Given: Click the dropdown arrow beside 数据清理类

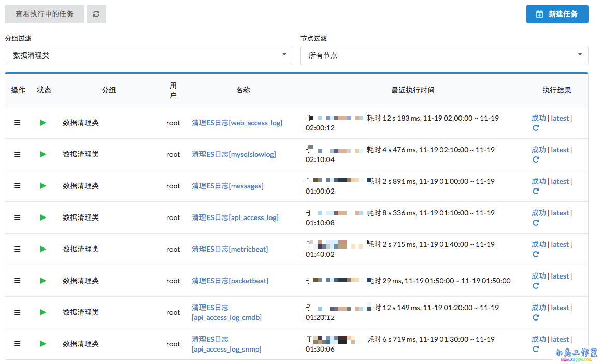Looking at the screenshot, I should (284, 55).
